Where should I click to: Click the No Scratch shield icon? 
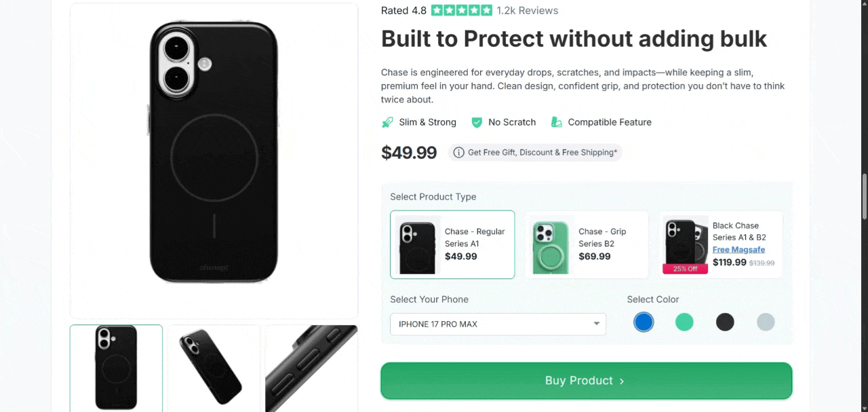[x=477, y=123]
